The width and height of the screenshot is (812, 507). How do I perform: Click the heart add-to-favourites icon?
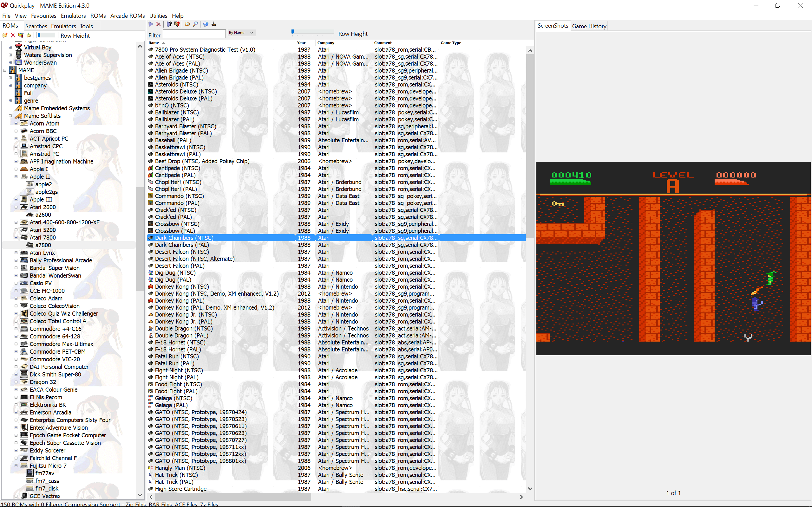tap(177, 24)
